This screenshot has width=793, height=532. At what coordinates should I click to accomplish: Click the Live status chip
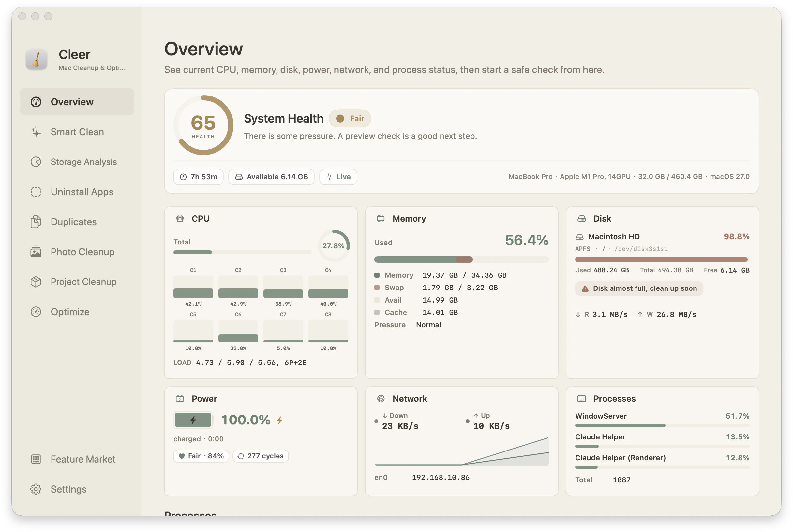point(338,177)
